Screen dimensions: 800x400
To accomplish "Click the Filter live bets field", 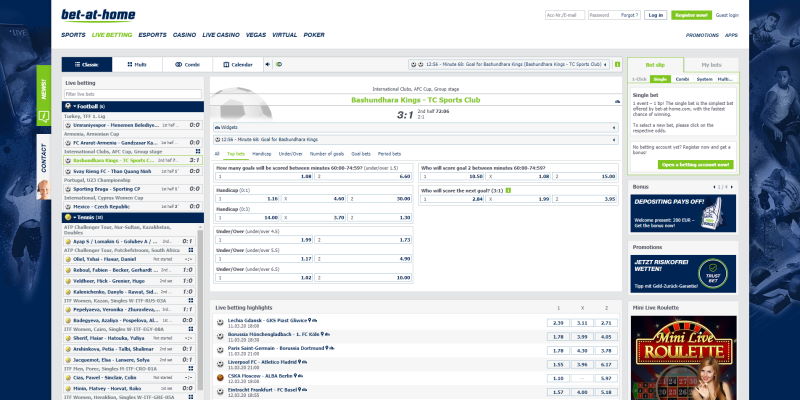I will 133,94.
